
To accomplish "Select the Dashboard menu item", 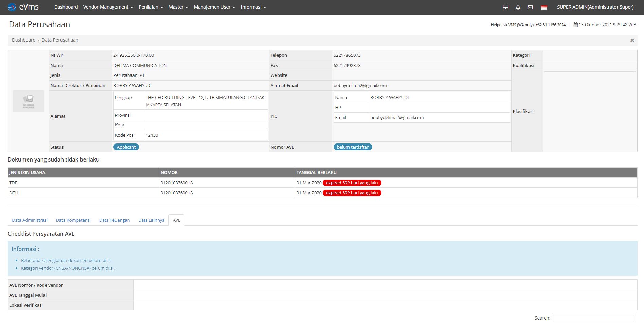I will pos(66,7).
